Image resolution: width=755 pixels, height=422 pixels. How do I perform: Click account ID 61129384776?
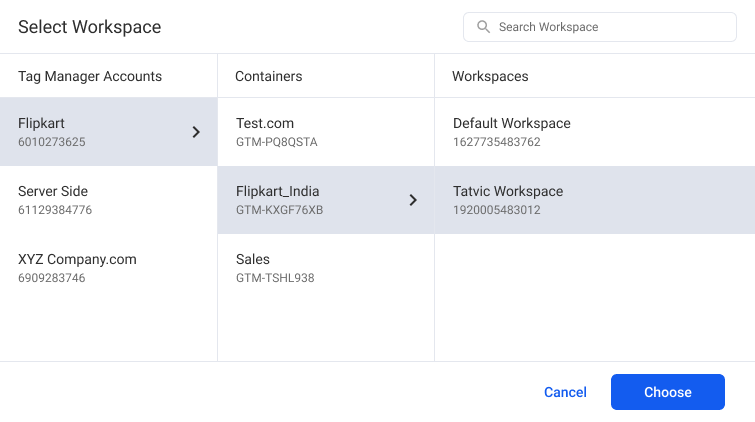pos(55,210)
